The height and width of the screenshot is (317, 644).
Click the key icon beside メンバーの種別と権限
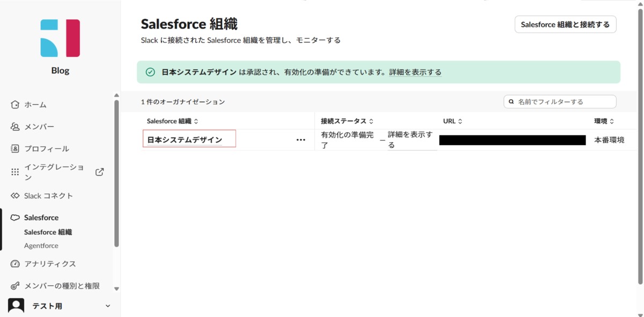(x=15, y=286)
